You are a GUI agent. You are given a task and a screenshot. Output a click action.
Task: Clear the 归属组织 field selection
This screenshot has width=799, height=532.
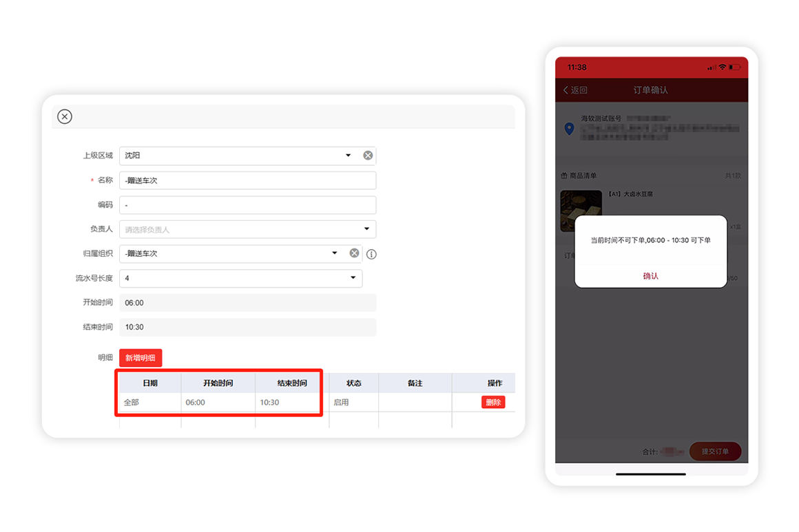(x=354, y=253)
